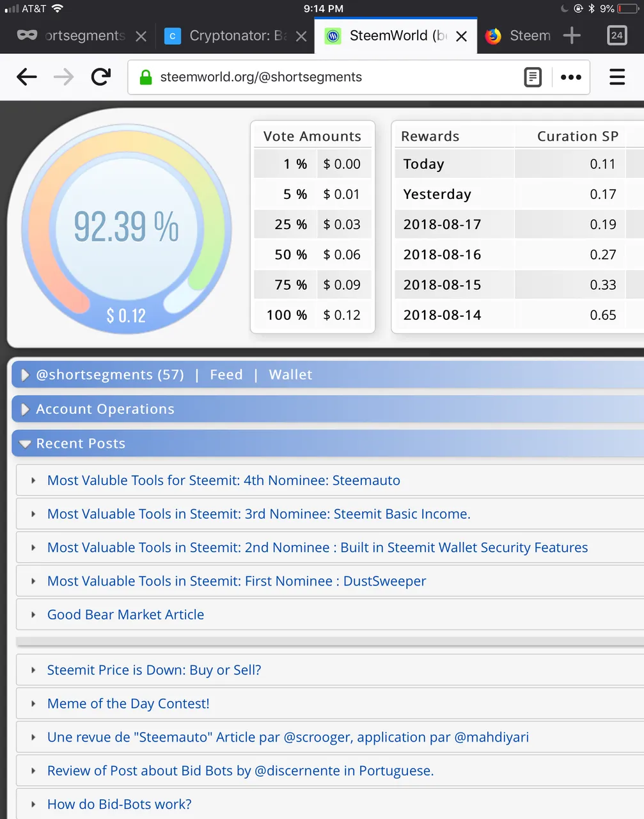Go back with the browser back arrow
Image resolution: width=644 pixels, height=819 pixels.
click(x=26, y=77)
